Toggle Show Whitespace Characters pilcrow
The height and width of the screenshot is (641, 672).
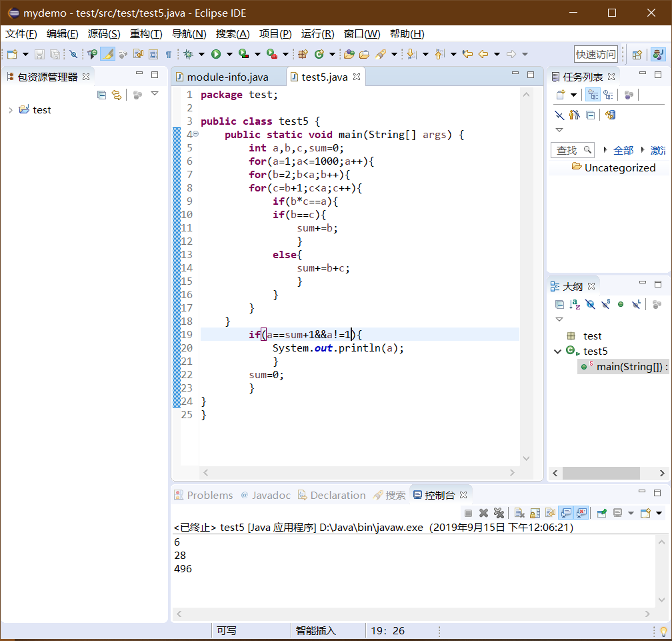pyautogui.click(x=169, y=54)
